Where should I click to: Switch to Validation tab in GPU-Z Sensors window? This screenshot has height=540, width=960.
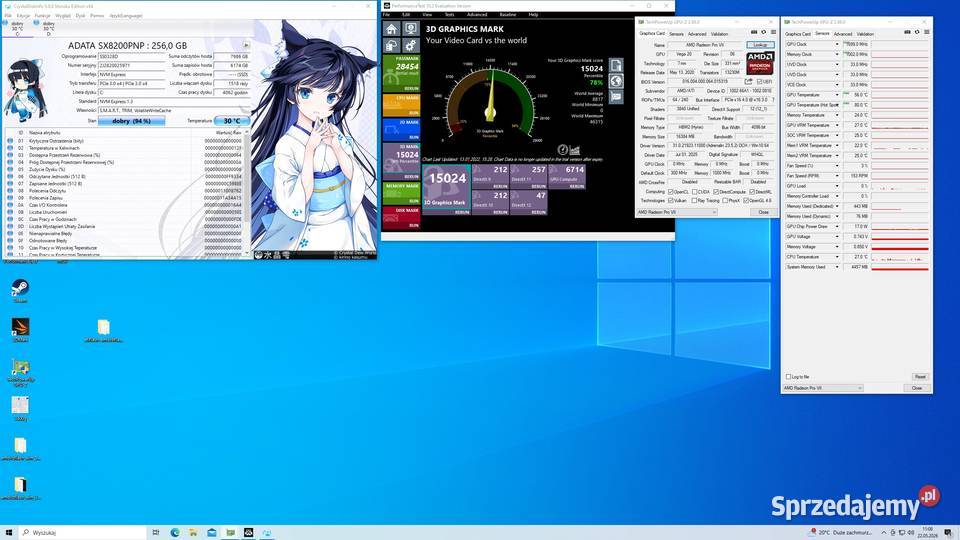click(865, 34)
